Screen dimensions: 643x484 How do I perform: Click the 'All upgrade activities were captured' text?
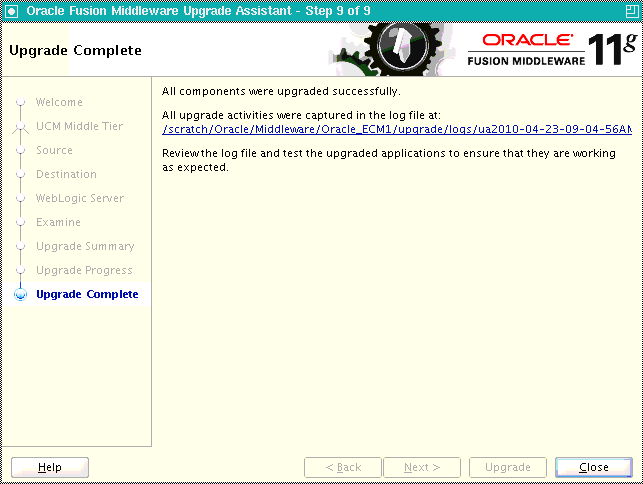301,115
